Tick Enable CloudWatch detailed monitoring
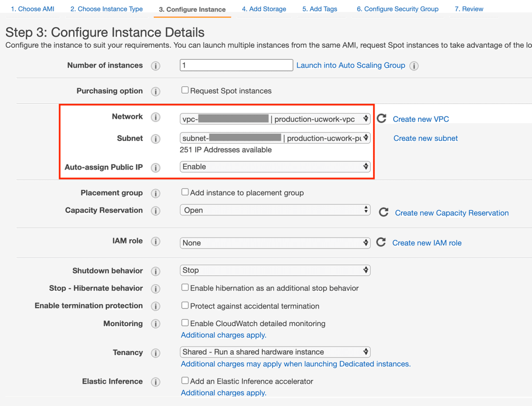532x406 pixels. click(x=185, y=323)
